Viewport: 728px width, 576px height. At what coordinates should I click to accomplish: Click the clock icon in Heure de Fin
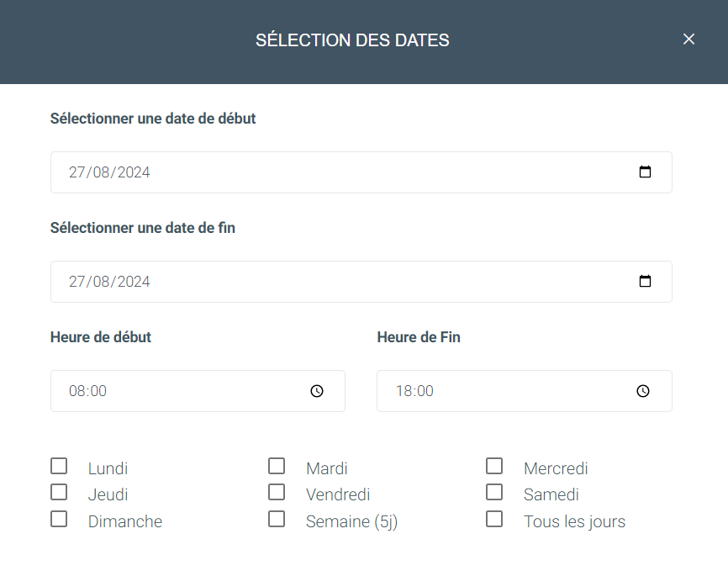[642, 391]
